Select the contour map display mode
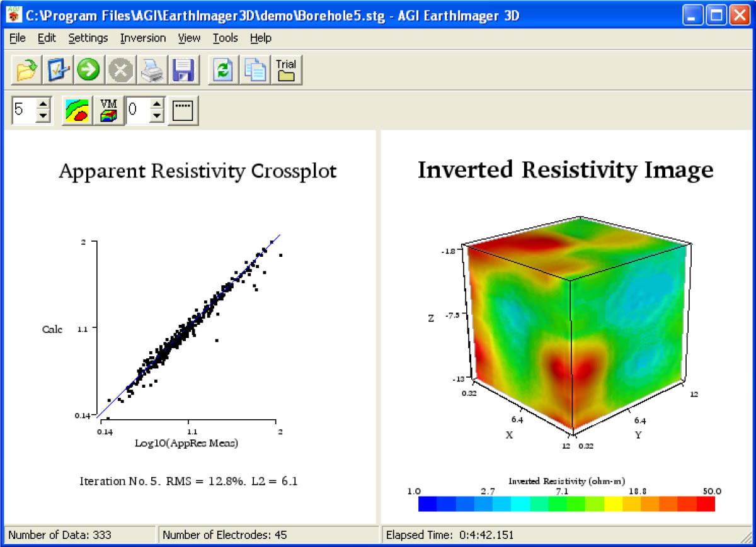The height and width of the screenshot is (547, 756). pyautogui.click(x=76, y=110)
